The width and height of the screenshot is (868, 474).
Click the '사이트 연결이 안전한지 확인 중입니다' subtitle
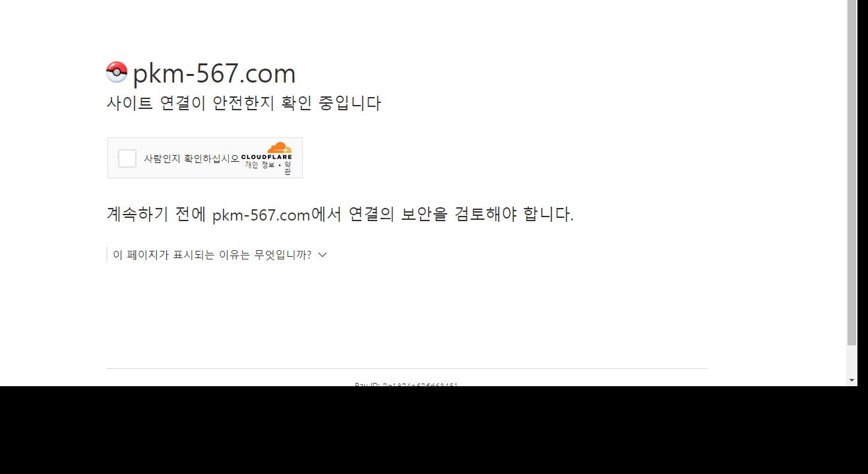click(243, 103)
